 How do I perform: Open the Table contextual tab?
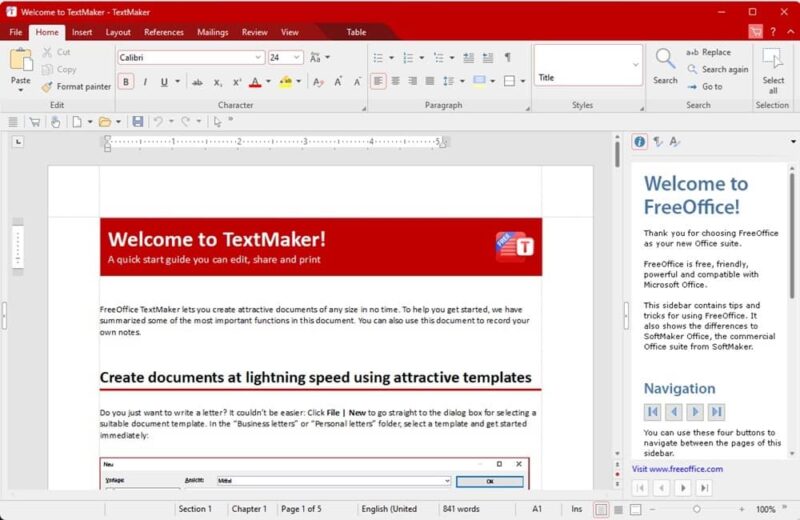tap(356, 32)
